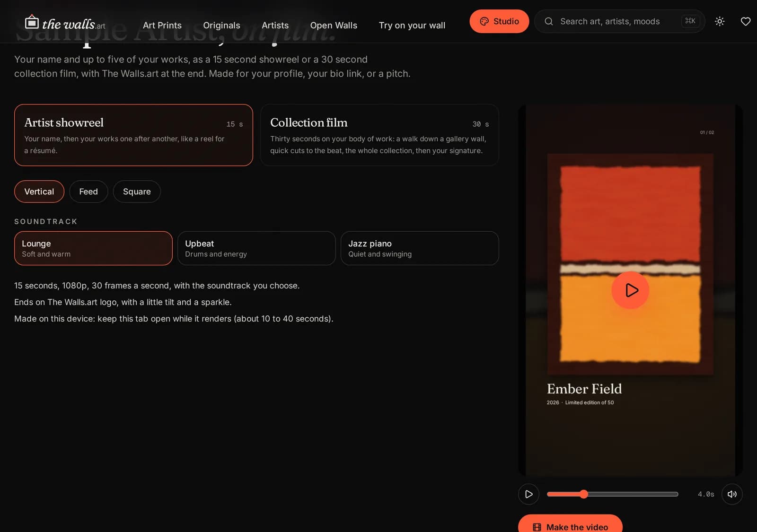Click the search magnifier icon
757x532 pixels.
click(549, 21)
